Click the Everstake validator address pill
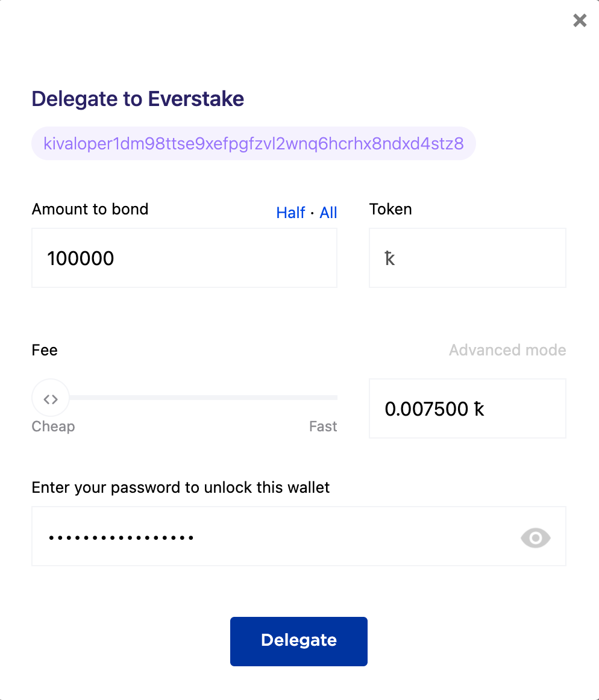The height and width of the screenshot is (700, 599). point(253,143)
